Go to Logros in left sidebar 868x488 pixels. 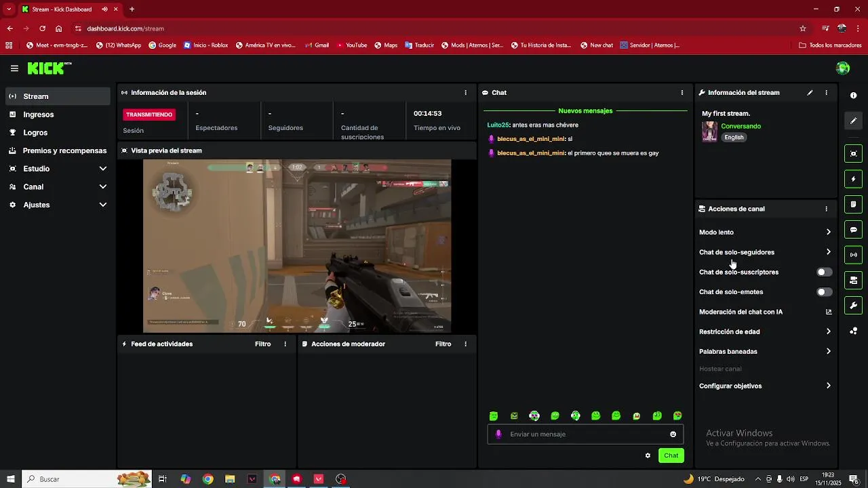pyautogui.click(x=58, y=133)
